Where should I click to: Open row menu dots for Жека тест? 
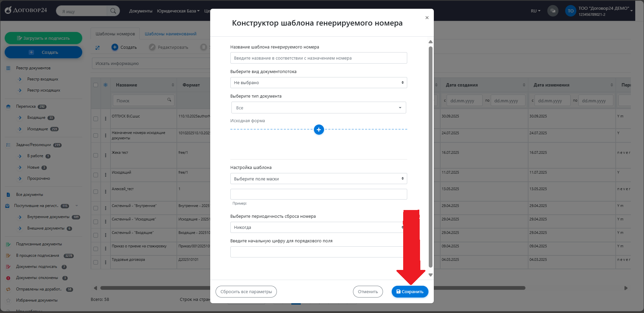tap(105, 155)
